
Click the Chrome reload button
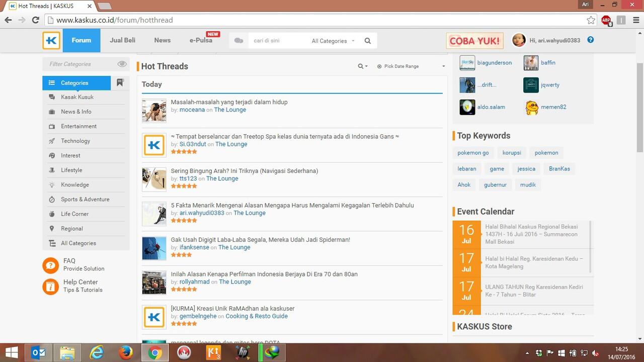35,20
